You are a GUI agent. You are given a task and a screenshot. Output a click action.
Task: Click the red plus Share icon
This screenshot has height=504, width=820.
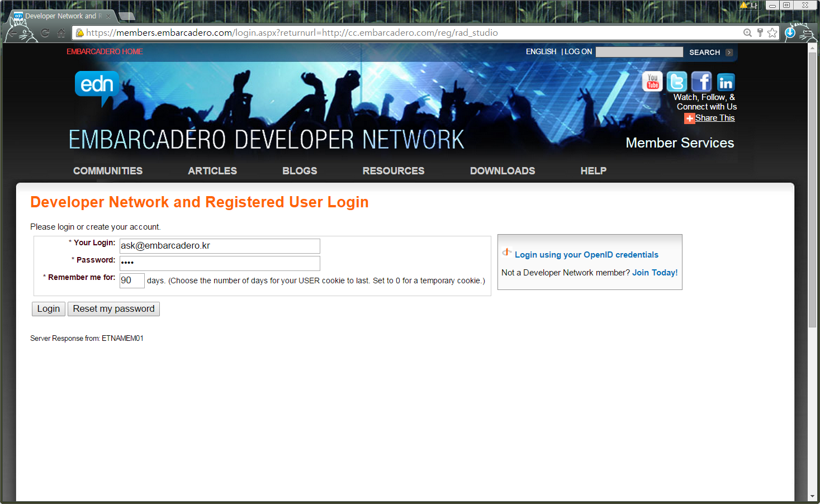tap(689, 118)
